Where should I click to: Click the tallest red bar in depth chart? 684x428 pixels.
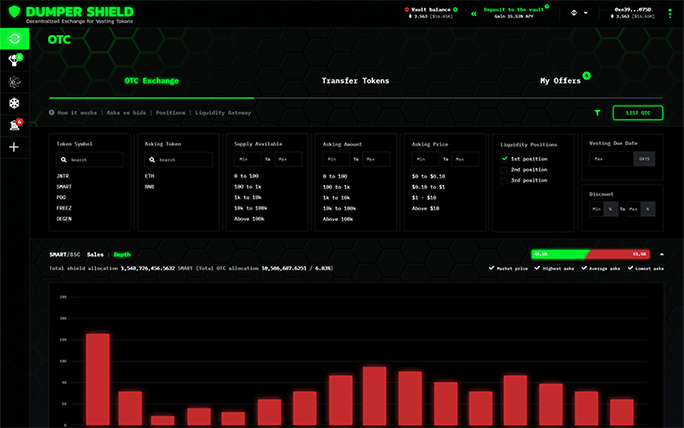pyautogui.click(x=98, y=379)
